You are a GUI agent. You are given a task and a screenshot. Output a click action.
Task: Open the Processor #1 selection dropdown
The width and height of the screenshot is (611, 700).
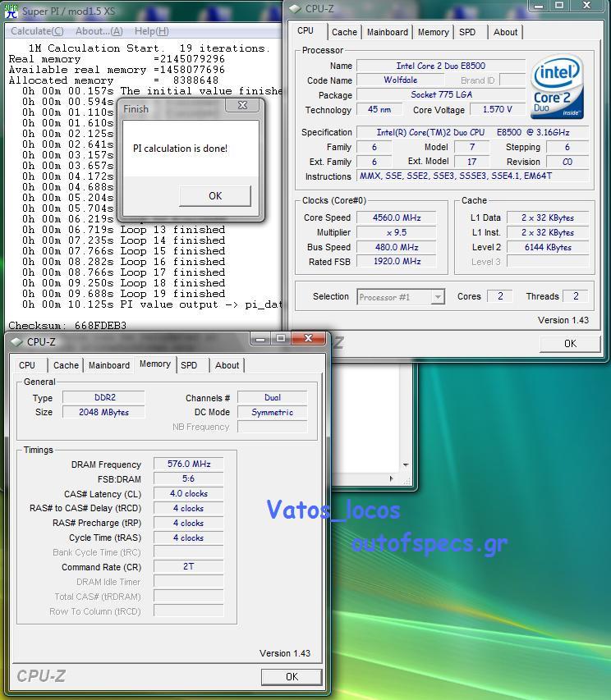point(439,297)
